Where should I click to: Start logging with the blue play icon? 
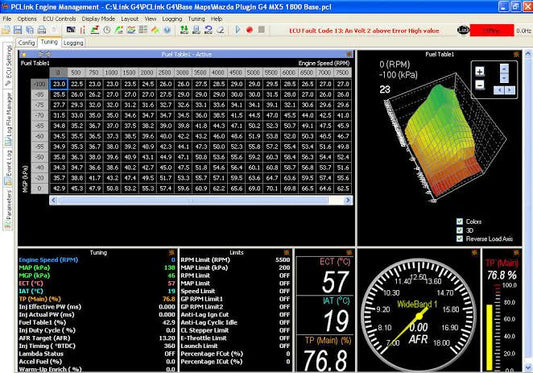point(238,30)
